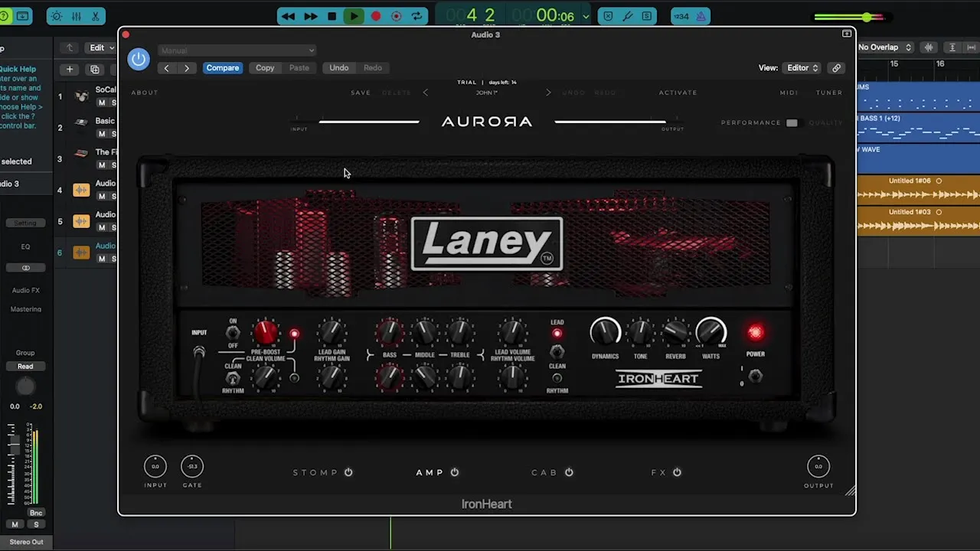Toggle the STOMP section power icon
Image resolution: width=980 pixels, height=551 pixels.
click(348, 472)
